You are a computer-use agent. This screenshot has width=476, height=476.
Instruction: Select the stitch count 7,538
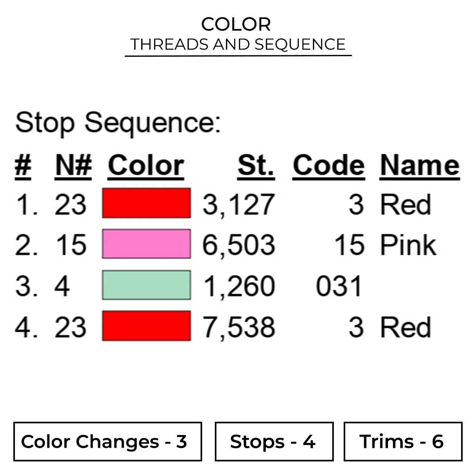[238, 327]
